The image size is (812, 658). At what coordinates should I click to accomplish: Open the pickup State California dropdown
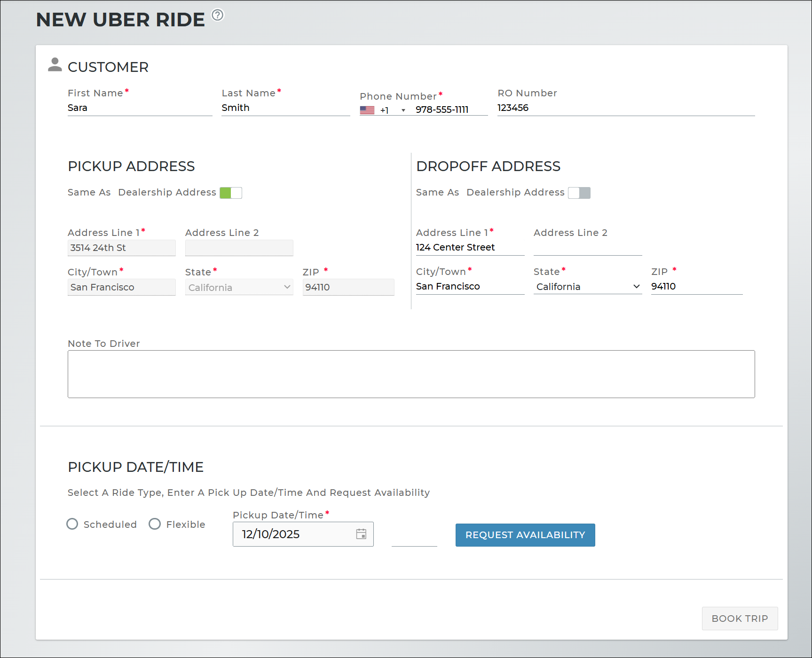[x=239, y=287]
